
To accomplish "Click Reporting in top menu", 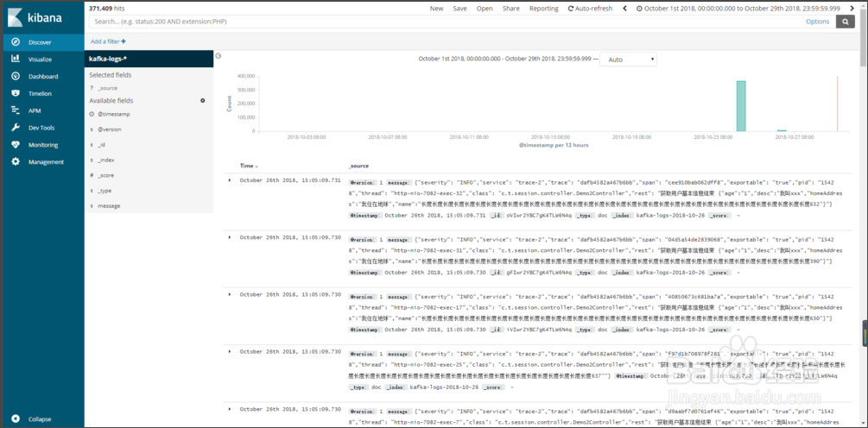I will (543, 9).
